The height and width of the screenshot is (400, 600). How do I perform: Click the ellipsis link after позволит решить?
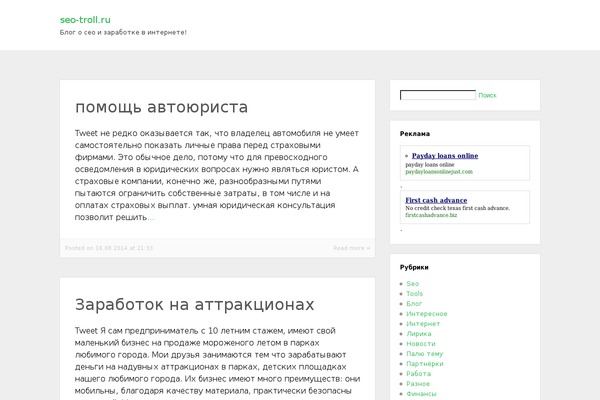[x=151, y=217]
